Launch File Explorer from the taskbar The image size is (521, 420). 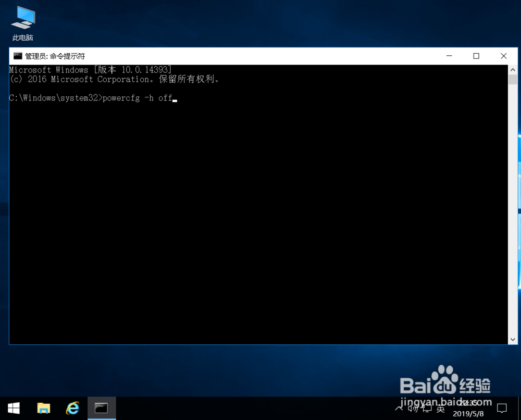coord(44,409)
